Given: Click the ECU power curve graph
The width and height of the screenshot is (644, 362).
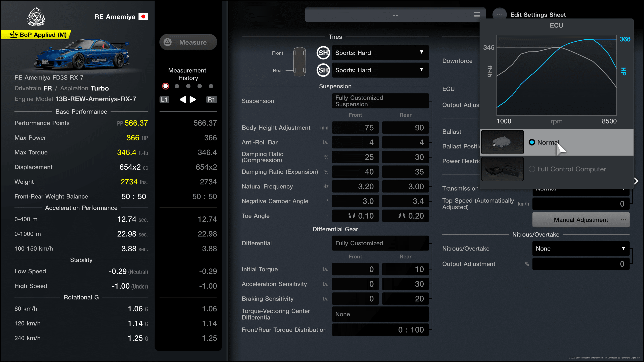Looking at the screenshot, I should (x=556, y=75).
